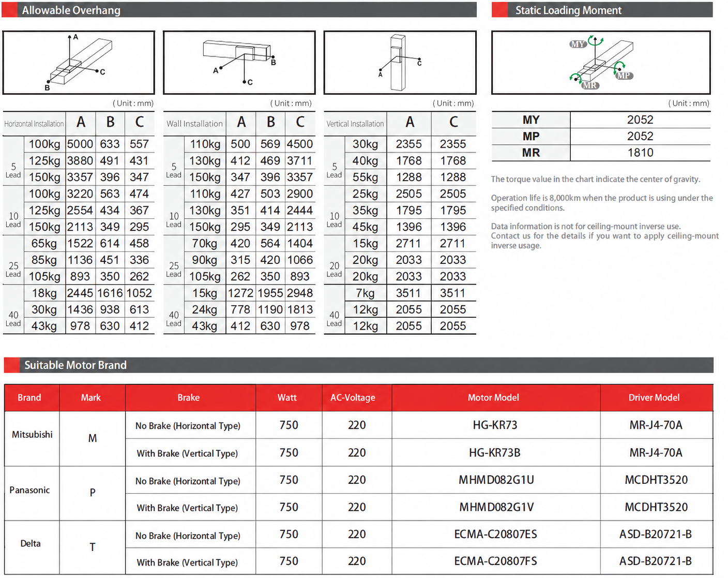Select the "MR" moment label
The height and width of the screenshot is (578, 728).
531,153
